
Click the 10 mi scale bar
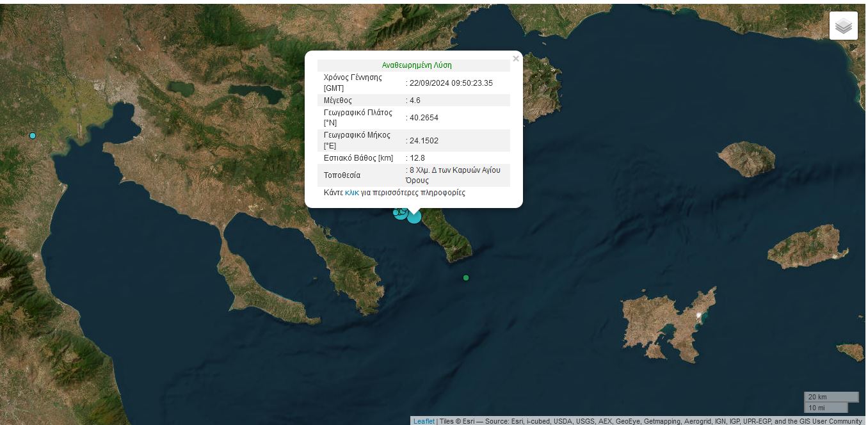coord(826,408)
